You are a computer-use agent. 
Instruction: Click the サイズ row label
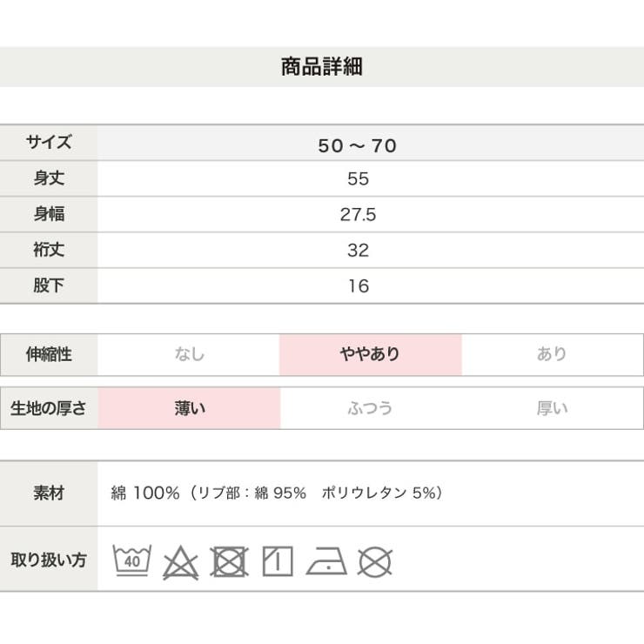pyautogui.click(x=49, y=144)
